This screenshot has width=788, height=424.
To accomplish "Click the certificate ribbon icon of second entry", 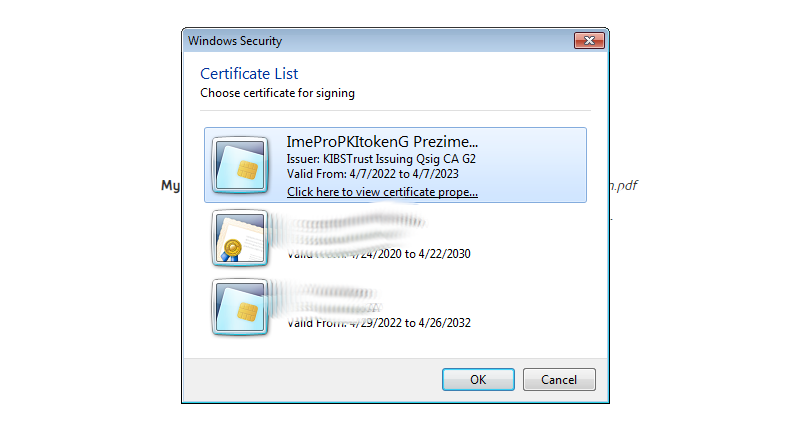I will [x=239, y=237].
